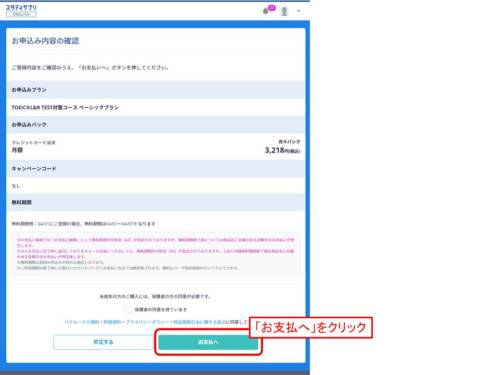Click the TOEIC L&R TEST対策コース plan name
Image resolution: width=500 pixels, height=375 pixels.
coord(65,107)
